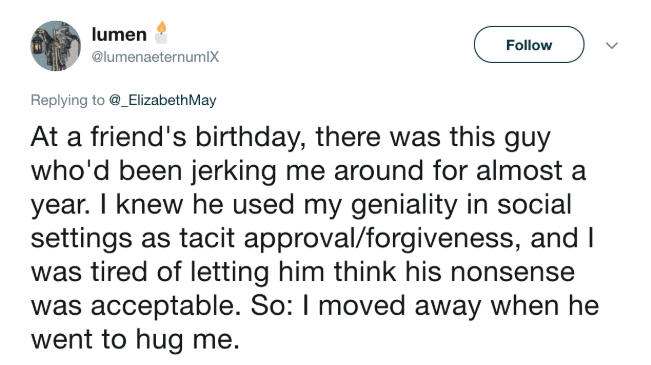Visit the @lumenaeternumIX handle link
This screenshot has height=365, width=651.
pyautogui.click(x=155, y=57)
